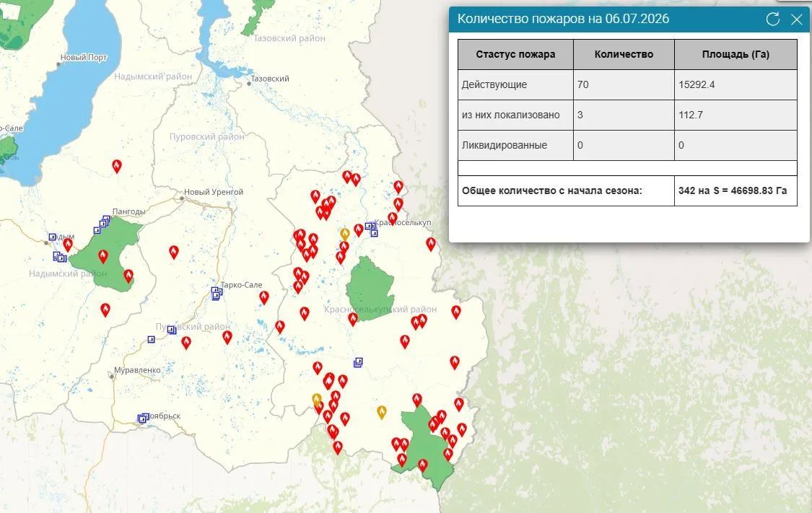
Task: Select the lone fire marker north of Надымский район label
Action: coord(117,166)
